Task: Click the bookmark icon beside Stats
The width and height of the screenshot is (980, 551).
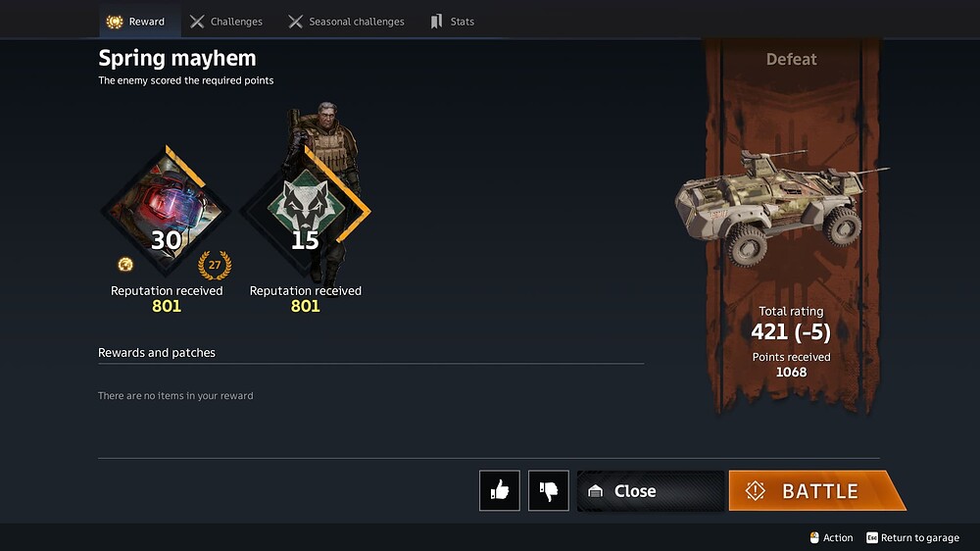Action: pos(436,22)
